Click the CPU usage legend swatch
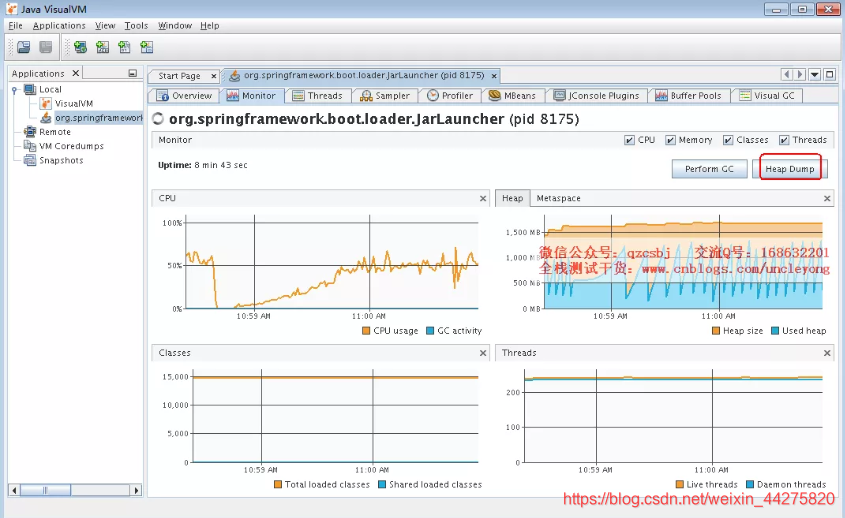The width and height of the screenshot is (845, 518). (366, 331)
